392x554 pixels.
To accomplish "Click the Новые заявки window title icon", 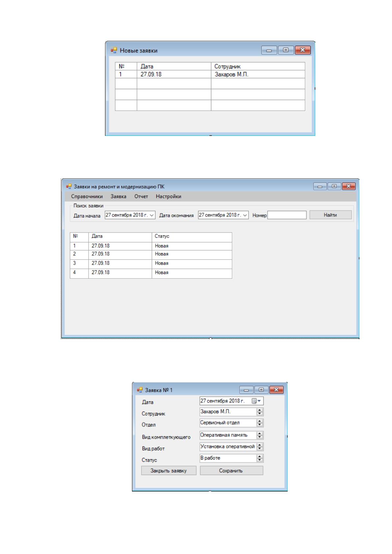I will coord(114,50).
